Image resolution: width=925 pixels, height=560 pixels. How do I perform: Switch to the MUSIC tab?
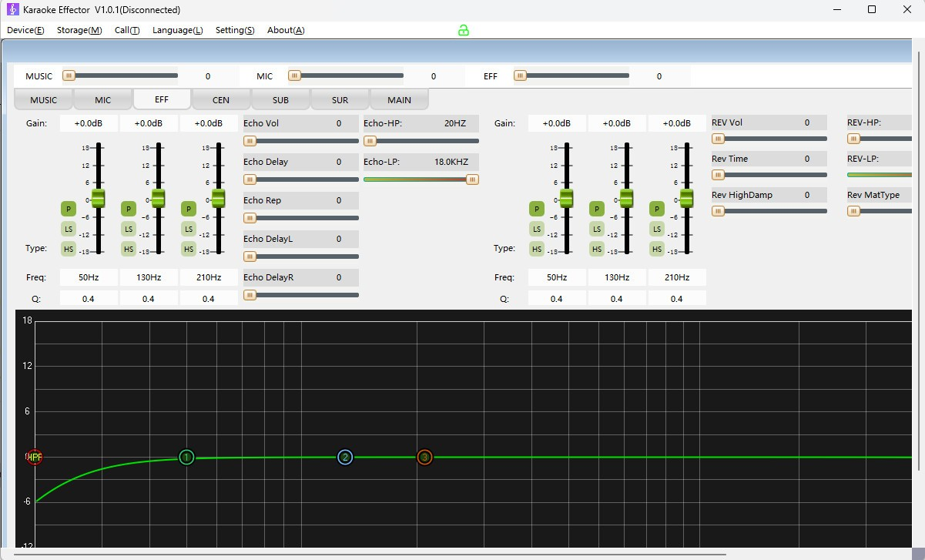click(x=44, y=100)
